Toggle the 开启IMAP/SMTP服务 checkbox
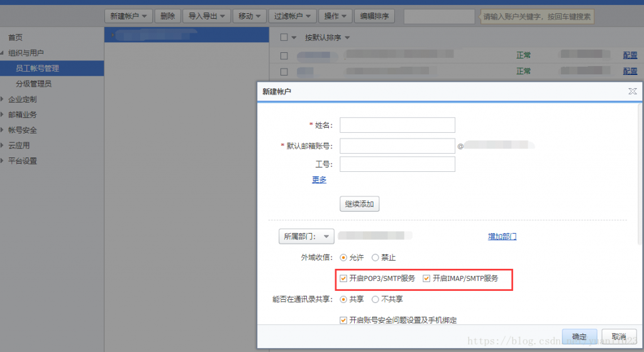The image size is (644, 352). pyautogui.click(x=427, y=278)
